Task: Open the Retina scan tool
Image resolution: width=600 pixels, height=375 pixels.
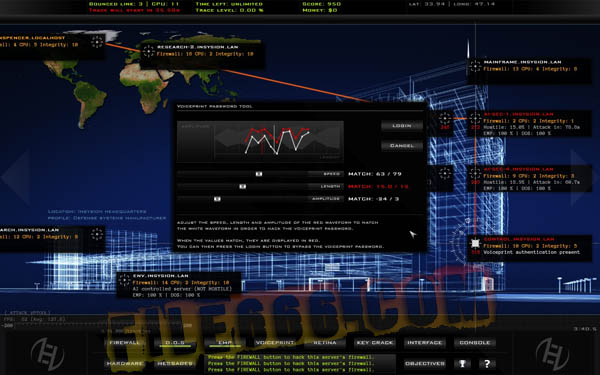Action: pos(325,342)
